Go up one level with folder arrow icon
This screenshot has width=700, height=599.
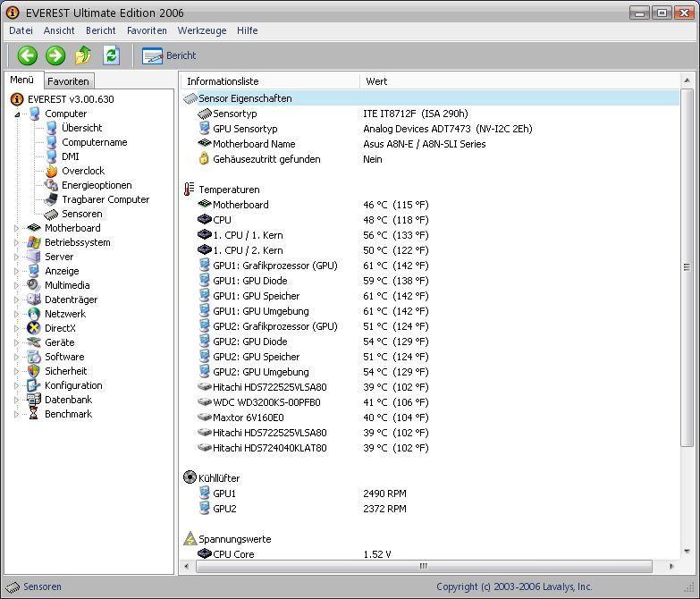point(83,55)
